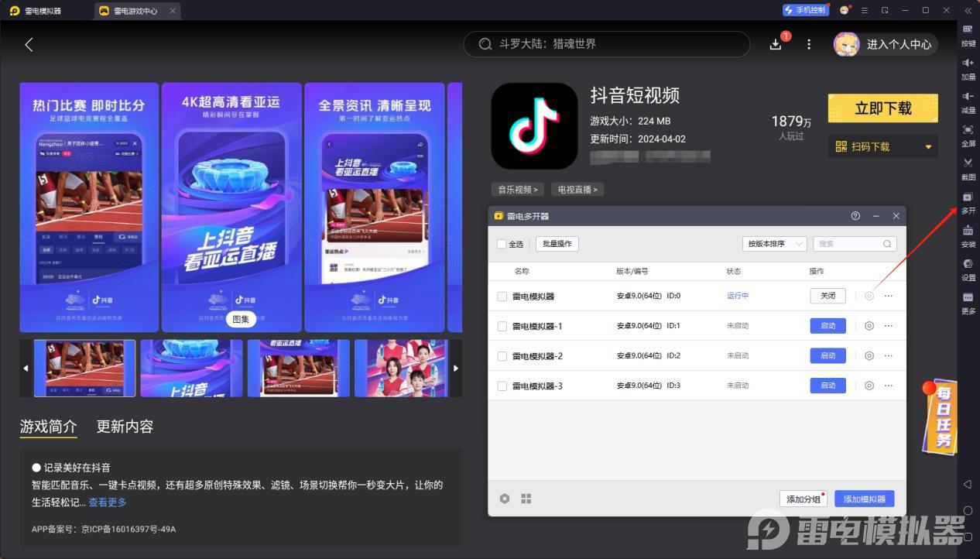This screenshot has width=980, height=559.
Task: Check the box for 雷电模拟器-3
Action: 502,386
